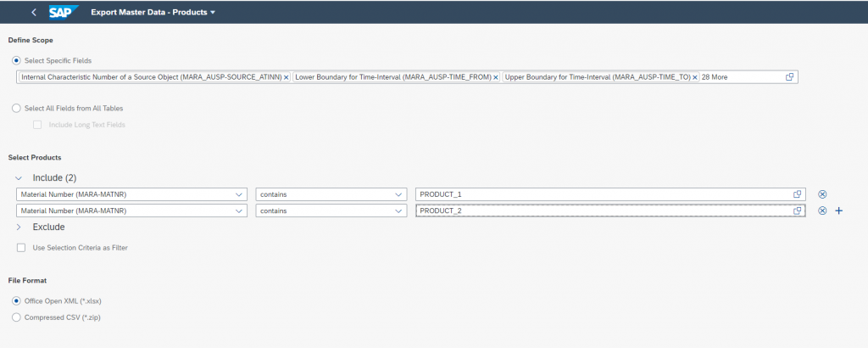Check Use Selection Criteria as Filter
This screenshot has width=868, height=348.
tap(21, 248)
